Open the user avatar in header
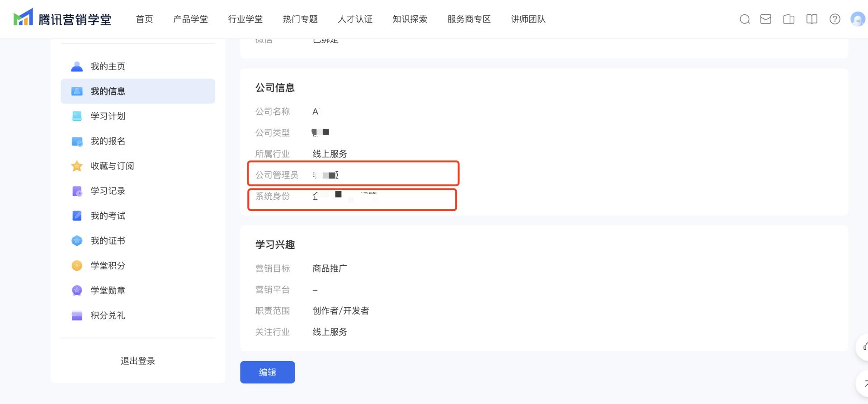 (857, 19)
